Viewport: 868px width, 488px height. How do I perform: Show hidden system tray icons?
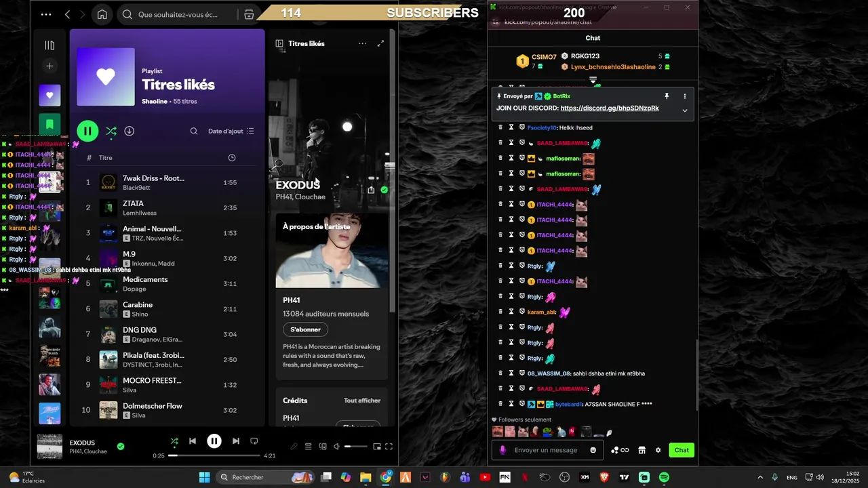click(759, 477)
